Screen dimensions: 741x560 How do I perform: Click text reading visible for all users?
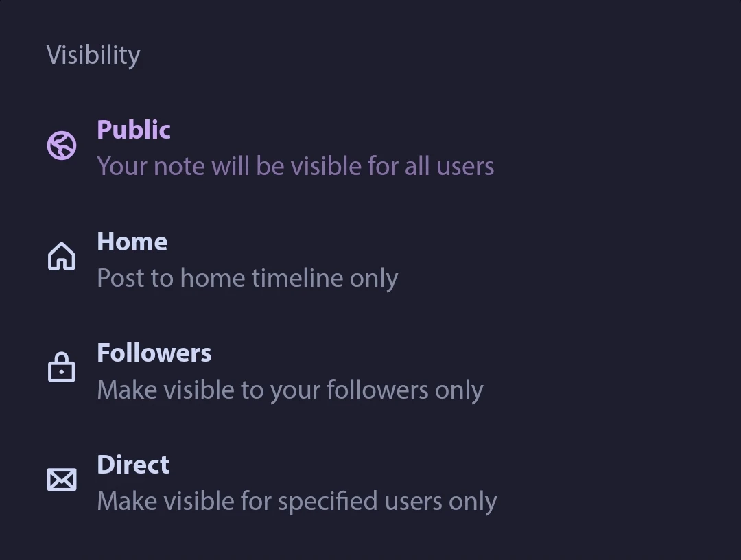[295, 165]
